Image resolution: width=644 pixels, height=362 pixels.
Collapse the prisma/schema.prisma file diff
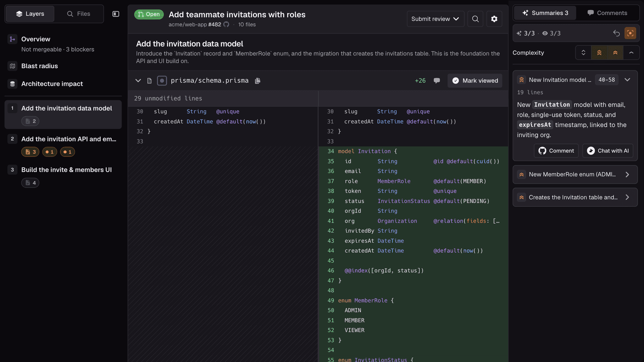(138, 81)
